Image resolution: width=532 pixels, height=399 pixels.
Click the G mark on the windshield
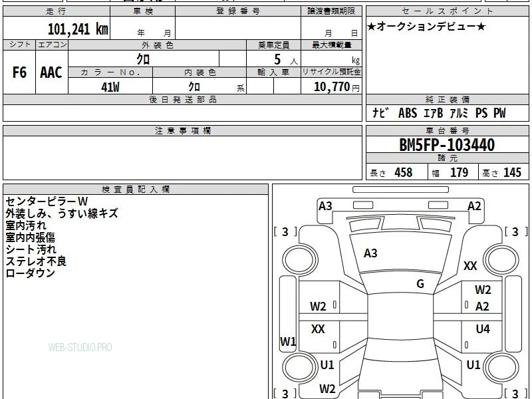tap(420, 284)
